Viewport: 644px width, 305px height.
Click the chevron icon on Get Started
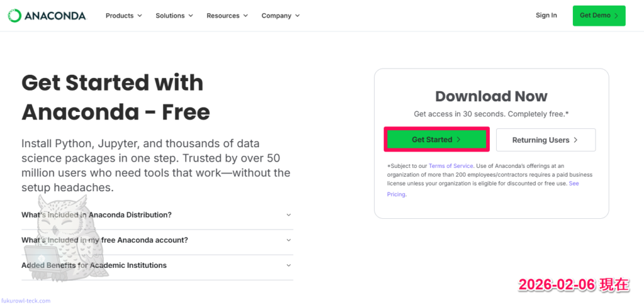[x=458, y=140]
